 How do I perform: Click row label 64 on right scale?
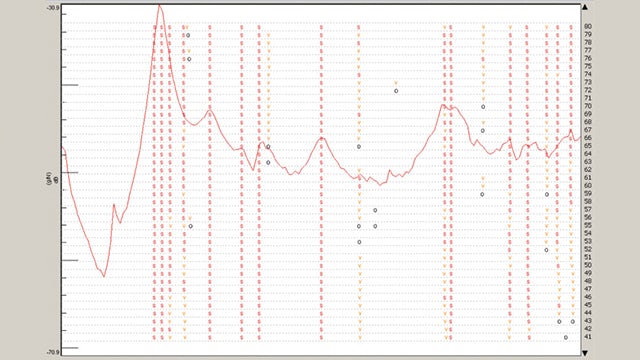coord(588,154)
